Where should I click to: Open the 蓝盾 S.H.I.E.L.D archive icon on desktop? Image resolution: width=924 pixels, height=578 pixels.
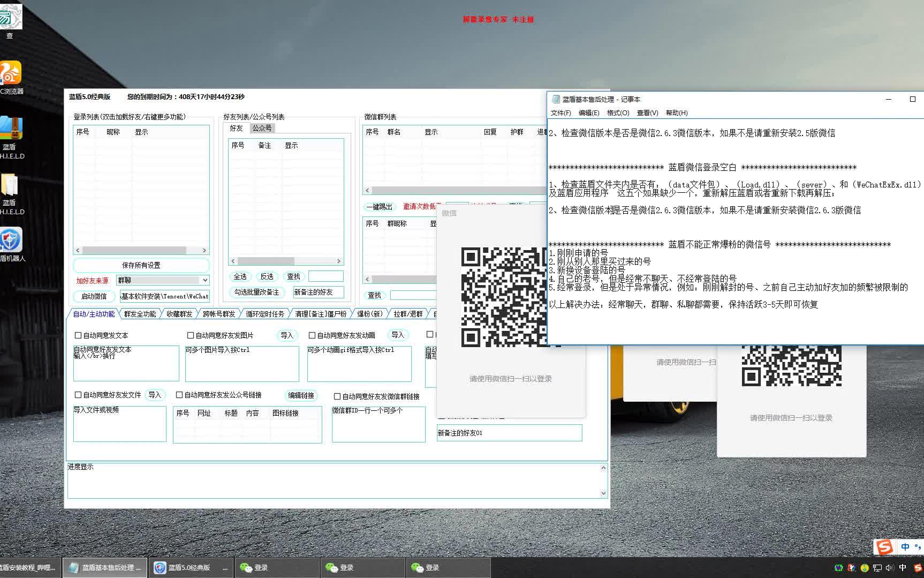(11, 137)
